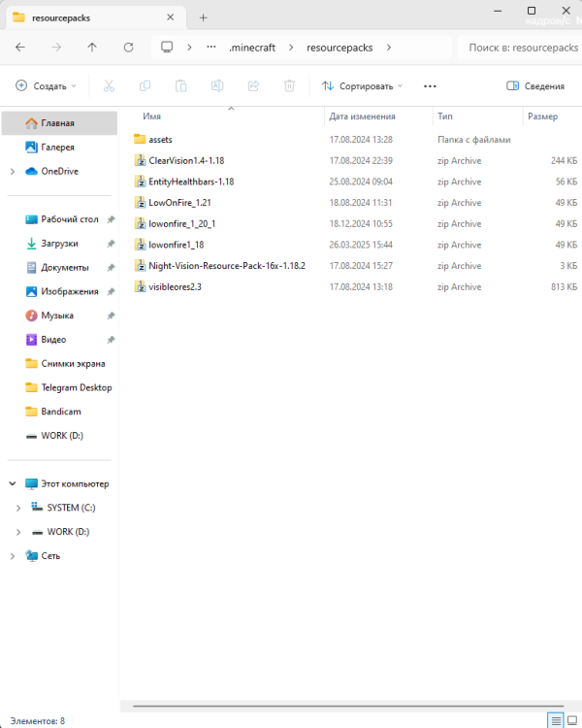Click the lowonfire1_18 archive icon
The width and height of the screenshot is (582, 728).
coord(140,245)
